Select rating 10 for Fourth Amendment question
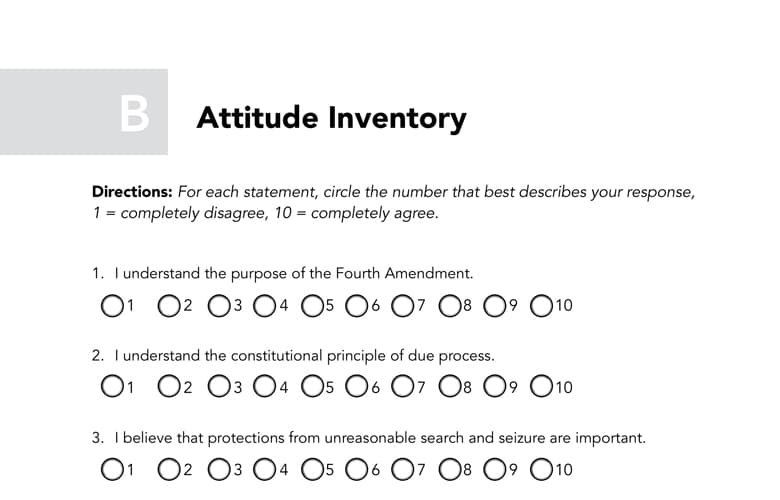780x500 pixels. tap(541, 305)
